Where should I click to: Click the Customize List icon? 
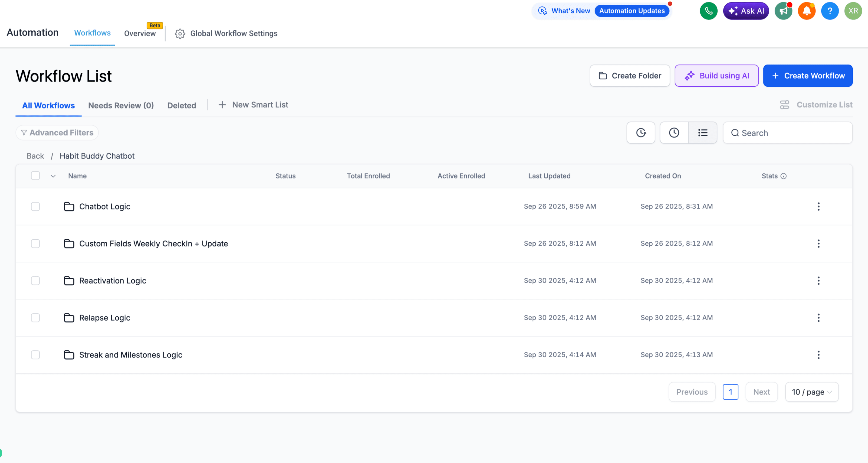784,105
